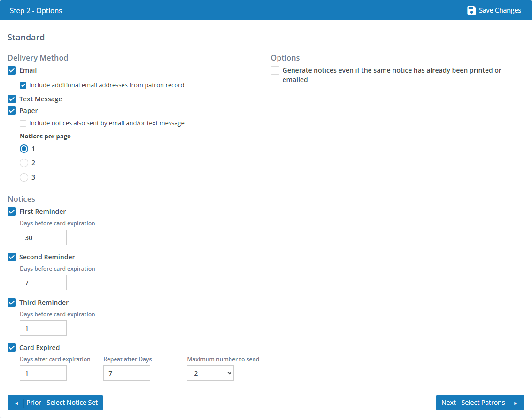The width and height of the screenshot is (532, 418).
Task: Uncheck the Paper delivery checkbox
Action: point(12,111)
